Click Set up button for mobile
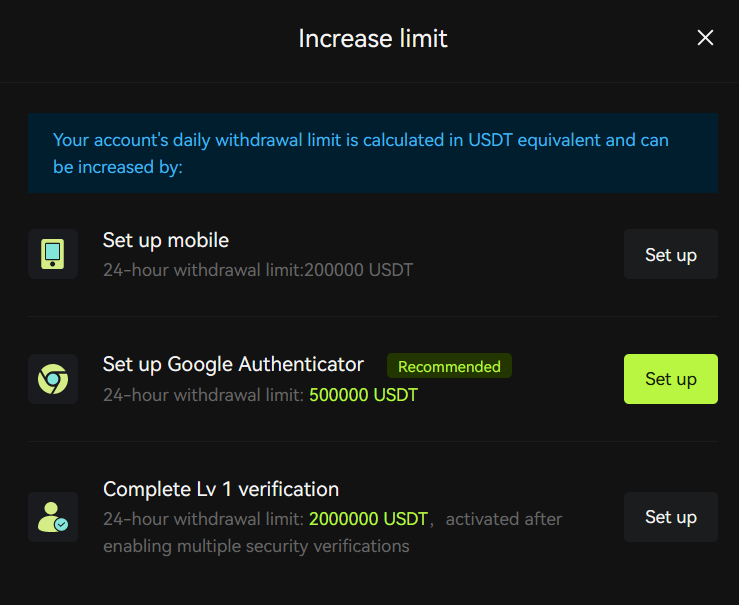Image resolution: width=739 pixels, height=605 pixels. pos(671,254)
